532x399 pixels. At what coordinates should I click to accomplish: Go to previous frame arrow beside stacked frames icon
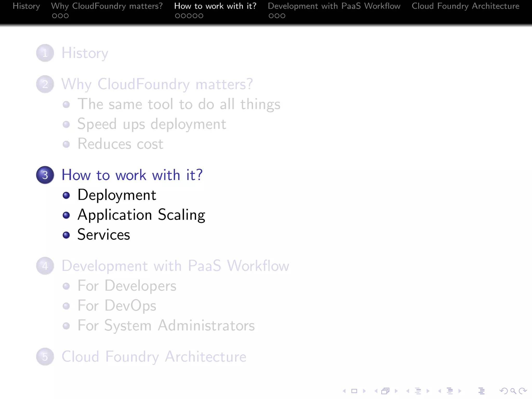[x=376, y=391]
